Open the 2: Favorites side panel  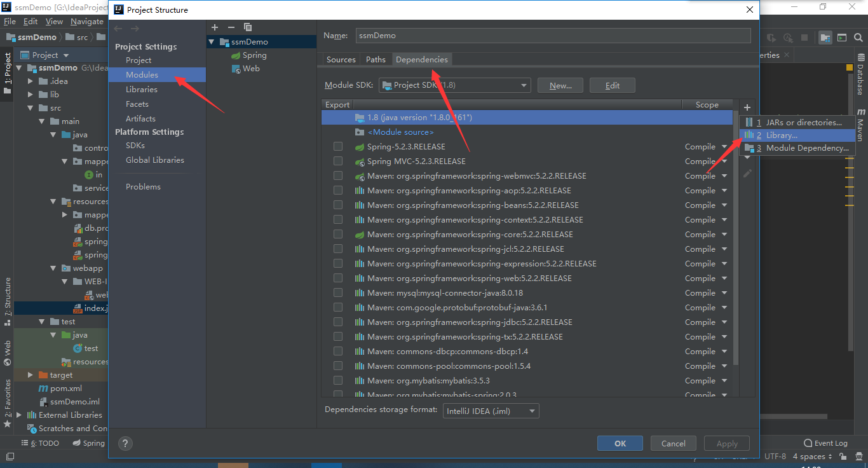point(8,403)
